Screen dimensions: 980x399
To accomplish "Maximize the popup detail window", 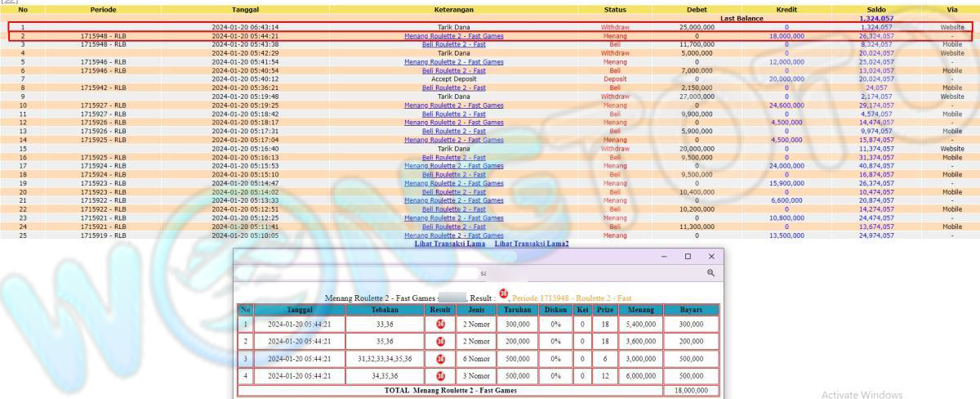I will (x=688, y=256).
